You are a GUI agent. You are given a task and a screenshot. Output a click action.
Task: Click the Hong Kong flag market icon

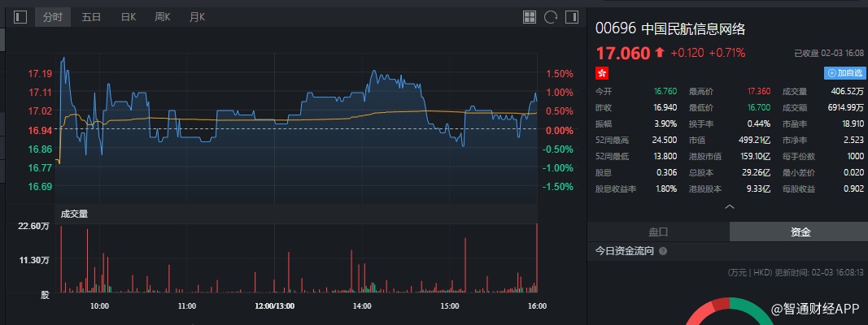point(602,73)
